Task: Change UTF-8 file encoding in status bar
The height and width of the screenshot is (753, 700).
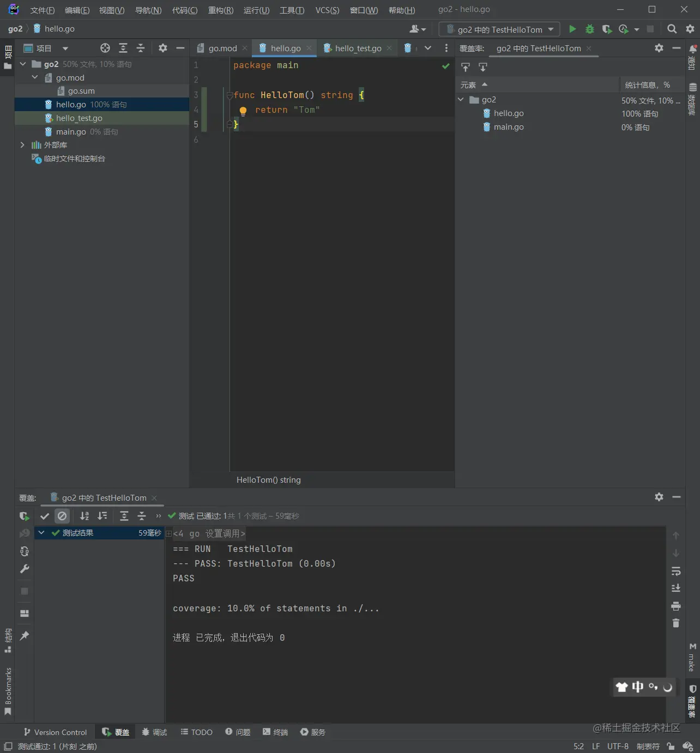Action: coord(618,746)
